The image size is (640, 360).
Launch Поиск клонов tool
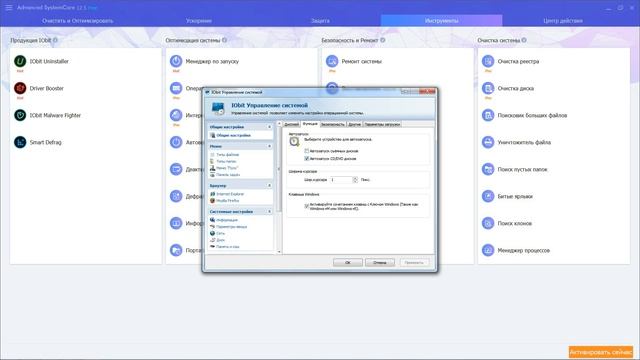point(507,223)
